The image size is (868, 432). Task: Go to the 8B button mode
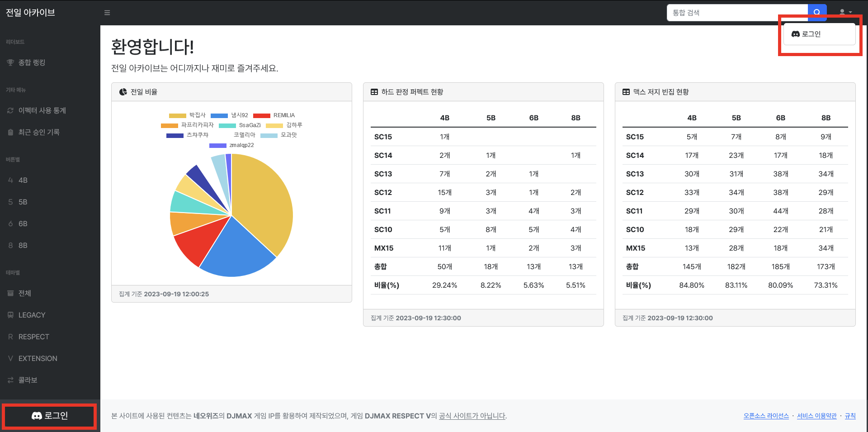(x=23, y=245)
